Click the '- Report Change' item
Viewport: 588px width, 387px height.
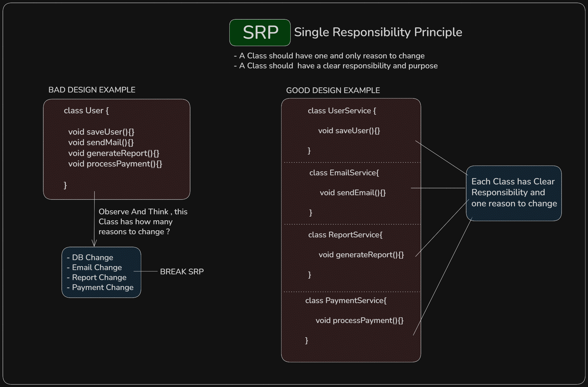96,277
